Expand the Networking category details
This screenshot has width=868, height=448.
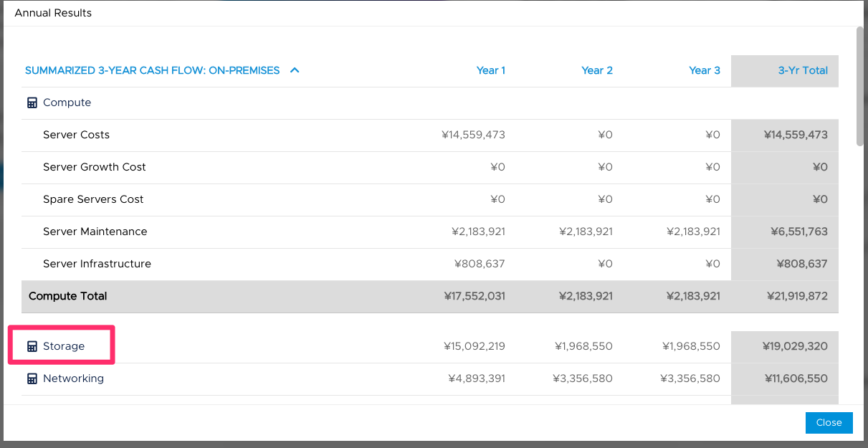pos(74,378)
